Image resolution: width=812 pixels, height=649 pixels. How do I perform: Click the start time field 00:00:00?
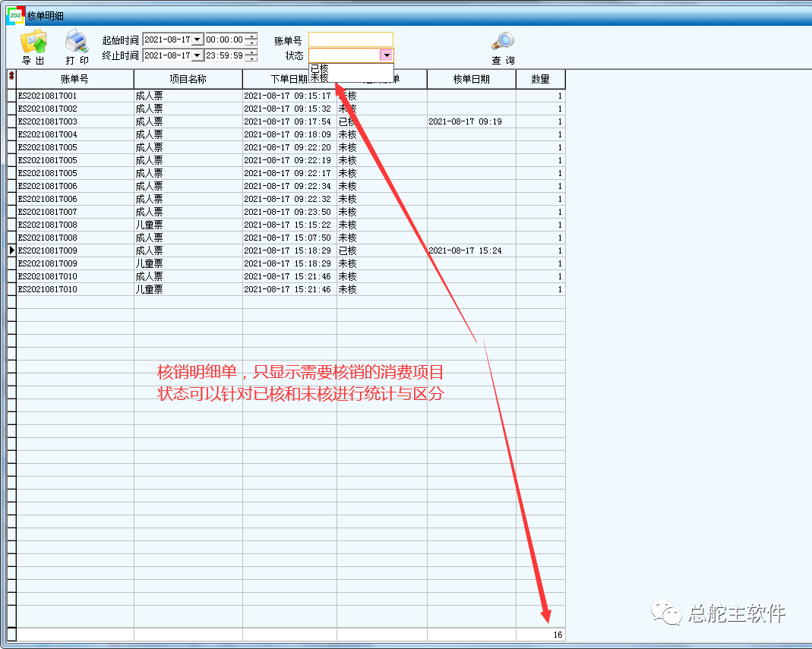click(x=225, y=39)
